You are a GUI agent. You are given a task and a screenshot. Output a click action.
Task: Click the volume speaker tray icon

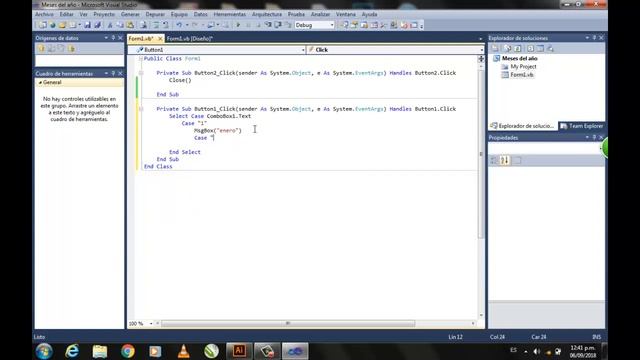coord(537,351)
